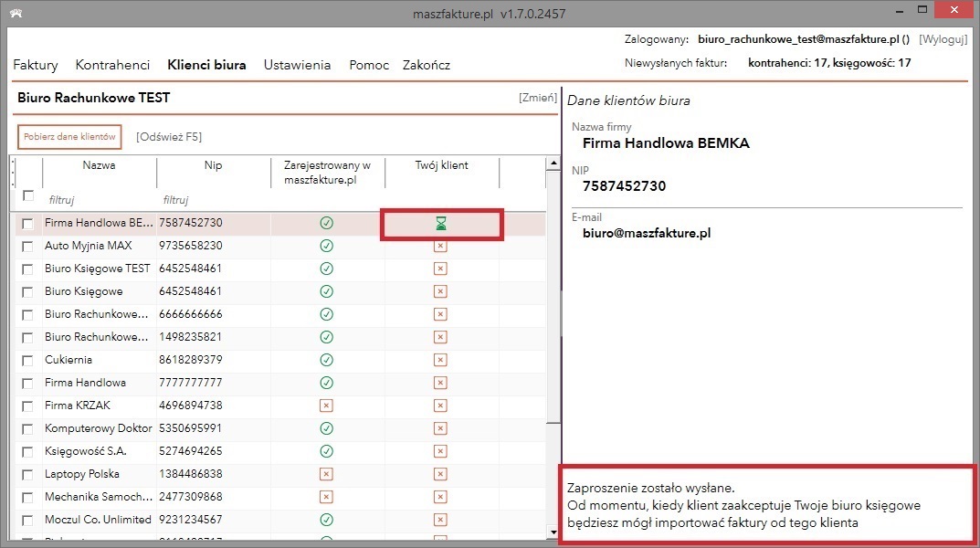Screen dimensions: 980x548
Task: Sort by the Nazwa column header
Action: [x=99, y=165]
